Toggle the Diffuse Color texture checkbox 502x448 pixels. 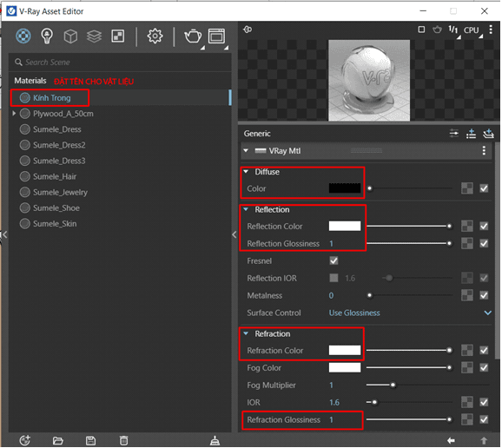484,188
